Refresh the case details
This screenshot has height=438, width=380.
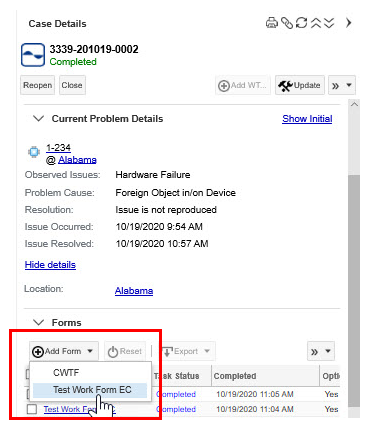coord(302,23)
